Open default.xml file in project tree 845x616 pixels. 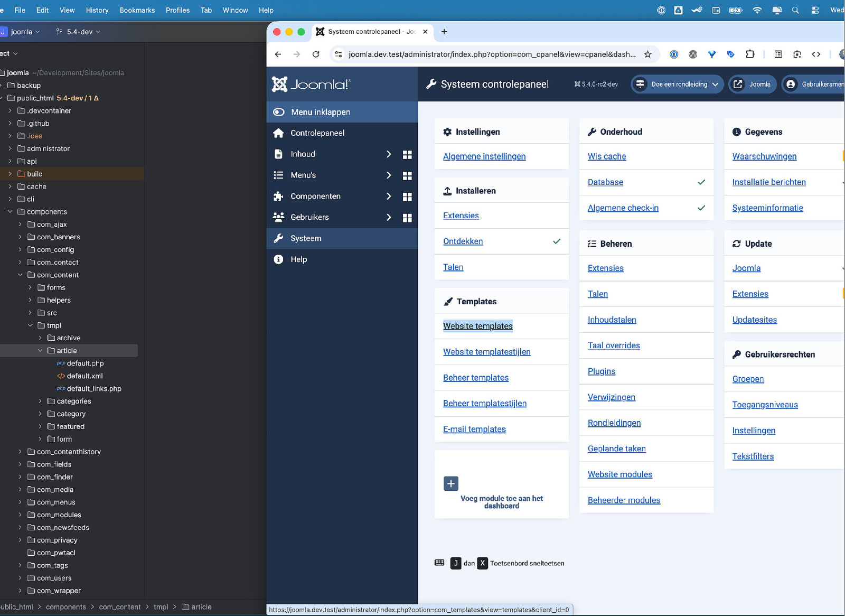pyautogui.click(x=84, y=376)
